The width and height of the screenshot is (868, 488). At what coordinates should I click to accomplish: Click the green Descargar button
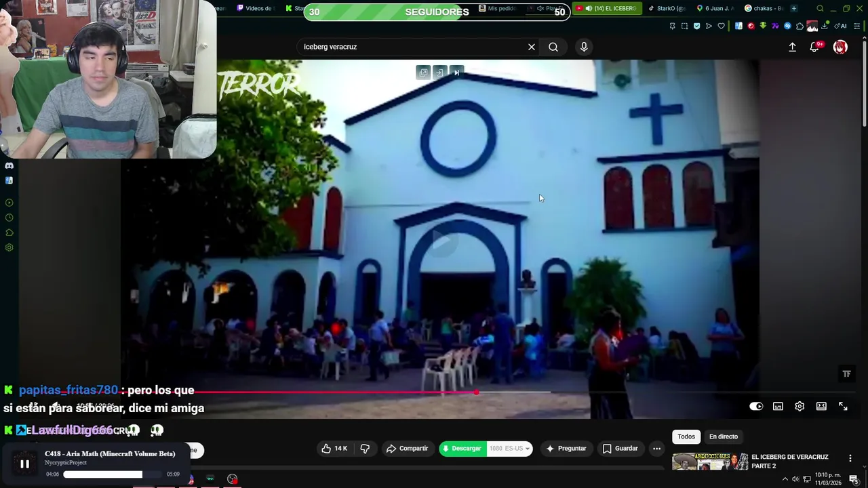pyautogui.click(x=462, y=449)
